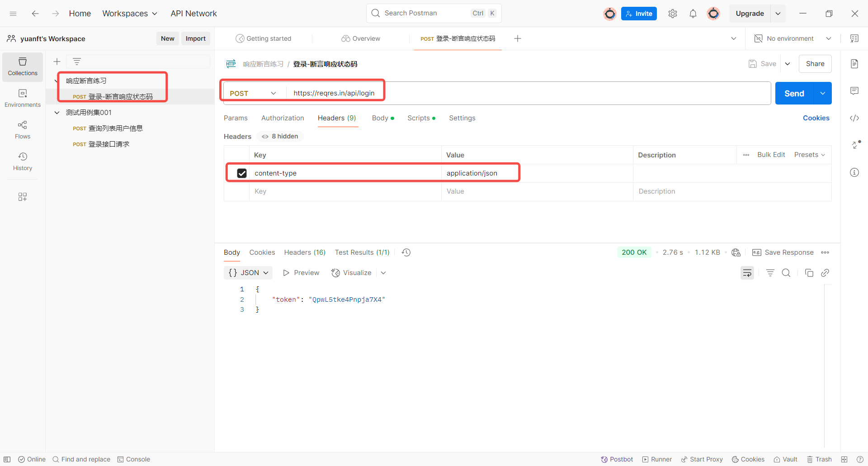Open response history clock icon
868x466 pixels.
point(406,252)
